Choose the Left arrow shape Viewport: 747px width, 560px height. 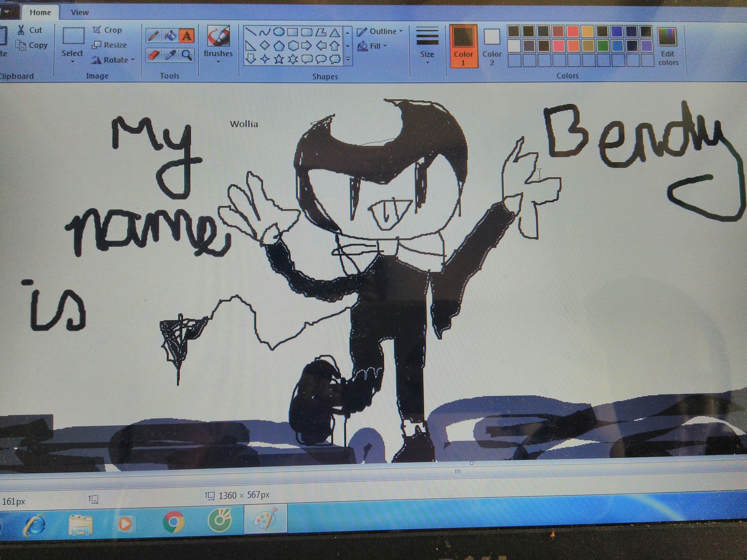(321, 46)
